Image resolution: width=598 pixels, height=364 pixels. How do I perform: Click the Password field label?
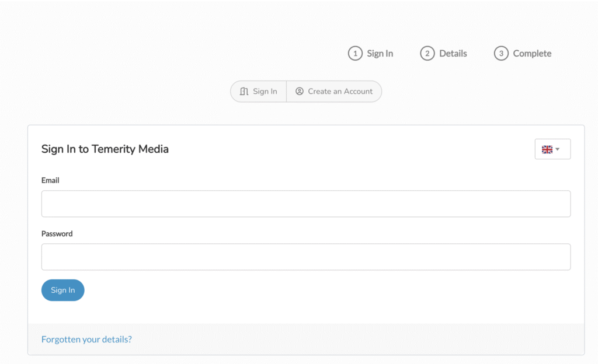pyautogui.click(x=57, y=234)
